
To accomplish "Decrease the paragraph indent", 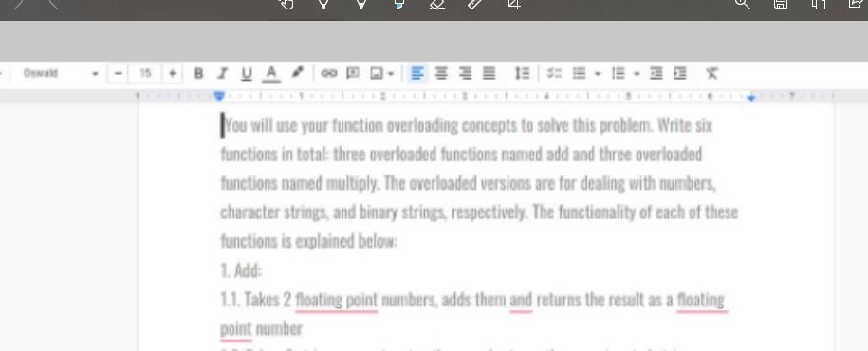I will pyautogui.click(x=656, y=73).
